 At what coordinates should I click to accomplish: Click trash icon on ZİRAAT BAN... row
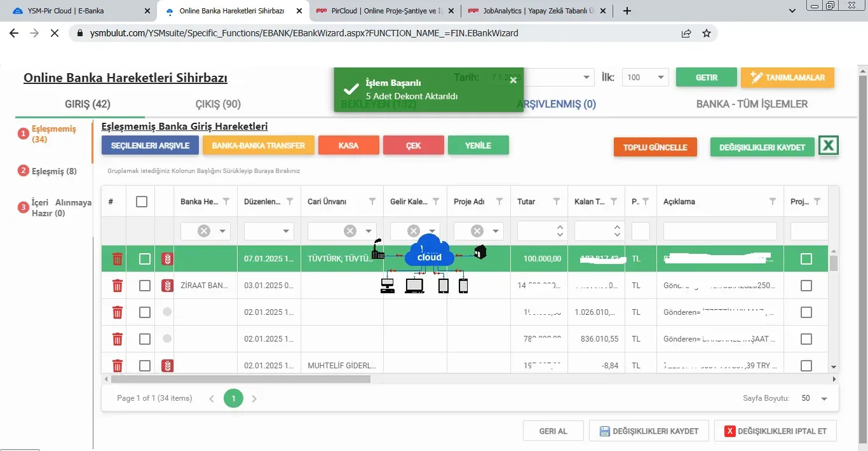click(118, 286)
